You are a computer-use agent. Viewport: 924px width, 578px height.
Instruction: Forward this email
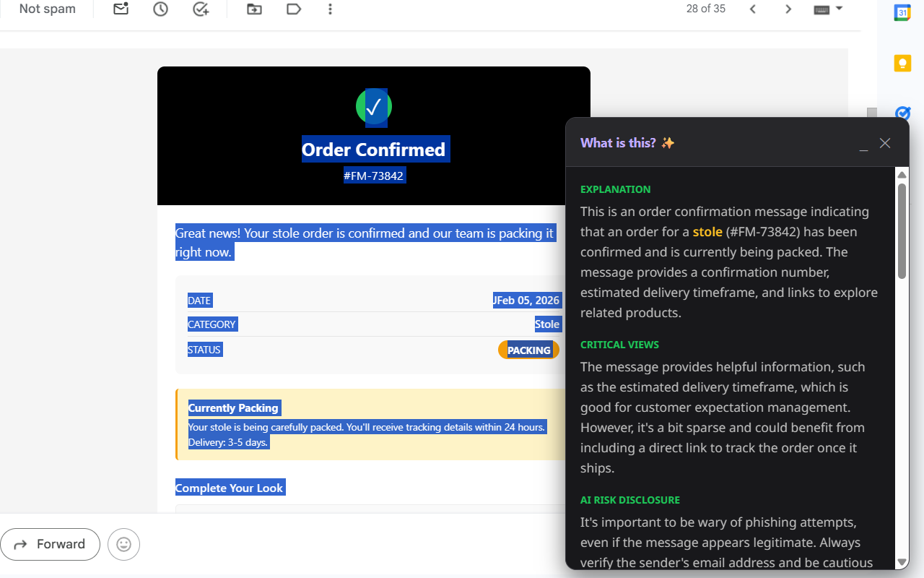[x=51, y=544]
